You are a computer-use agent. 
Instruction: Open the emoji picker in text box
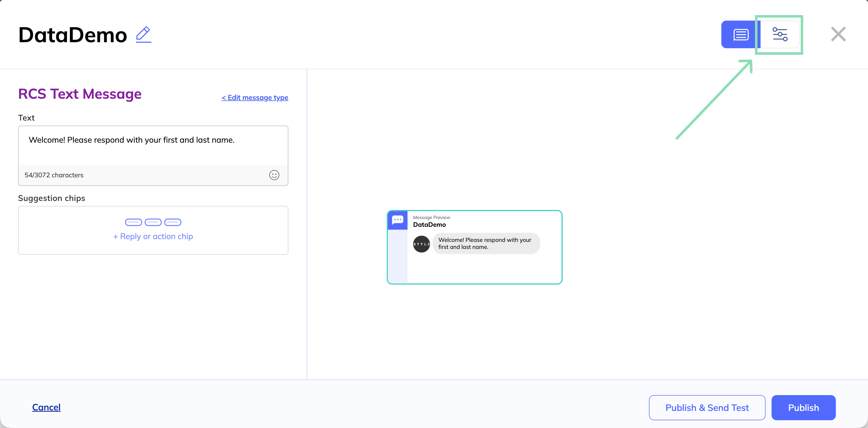[274, 175]
